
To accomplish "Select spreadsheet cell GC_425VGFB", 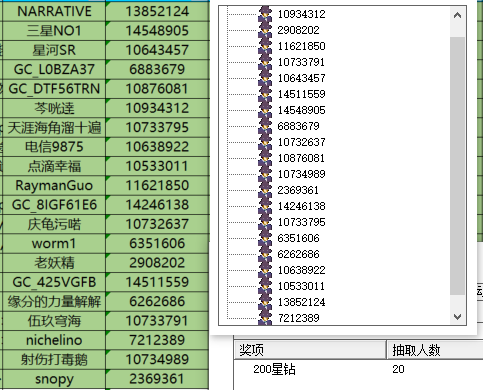I will click(54, 282).
